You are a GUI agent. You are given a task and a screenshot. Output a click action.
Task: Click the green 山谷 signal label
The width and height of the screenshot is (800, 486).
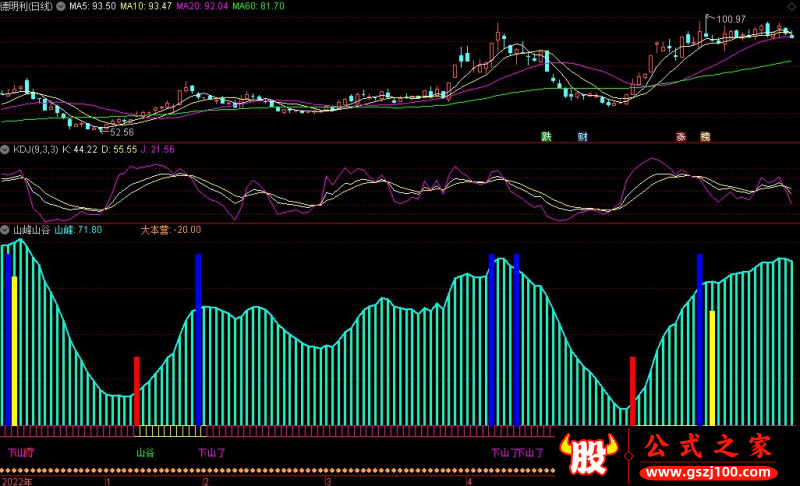[x=145, y=453]
